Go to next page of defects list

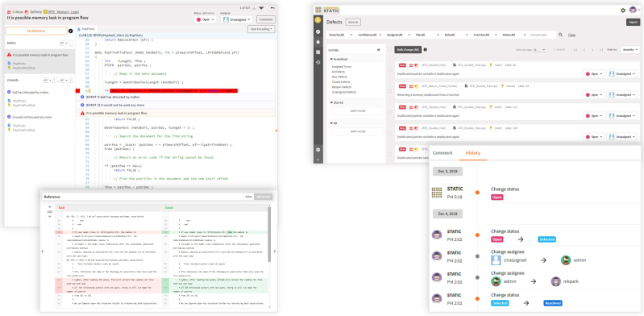click(592, 50)
